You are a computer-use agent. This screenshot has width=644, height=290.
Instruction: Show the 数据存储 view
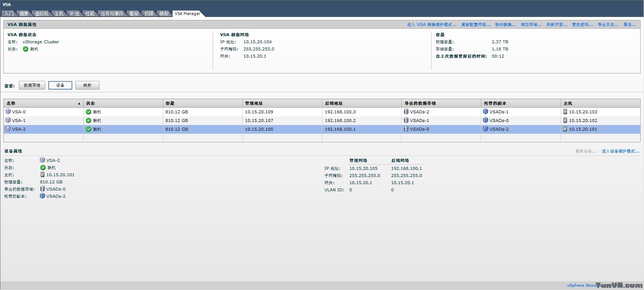32,85
